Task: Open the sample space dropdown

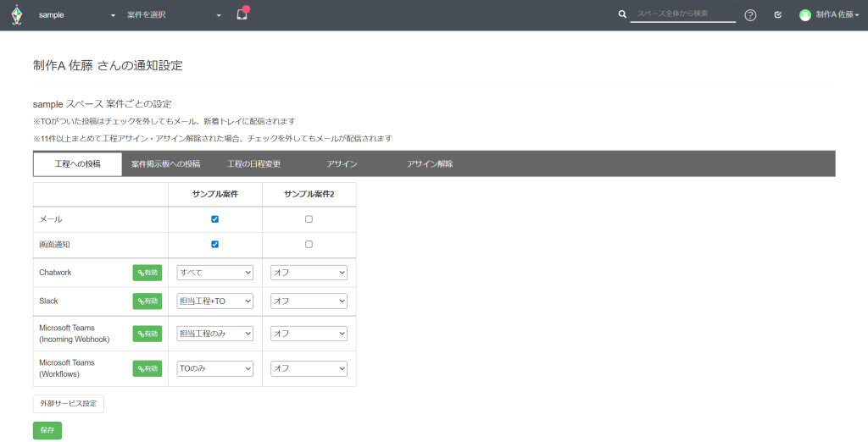Action: tap(76, 15)
